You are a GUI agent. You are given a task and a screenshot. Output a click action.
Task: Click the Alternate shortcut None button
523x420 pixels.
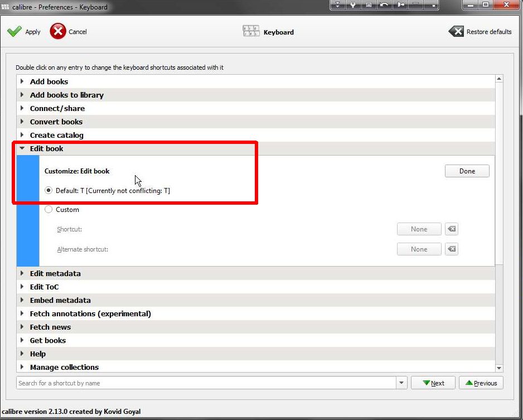point(419,249)
